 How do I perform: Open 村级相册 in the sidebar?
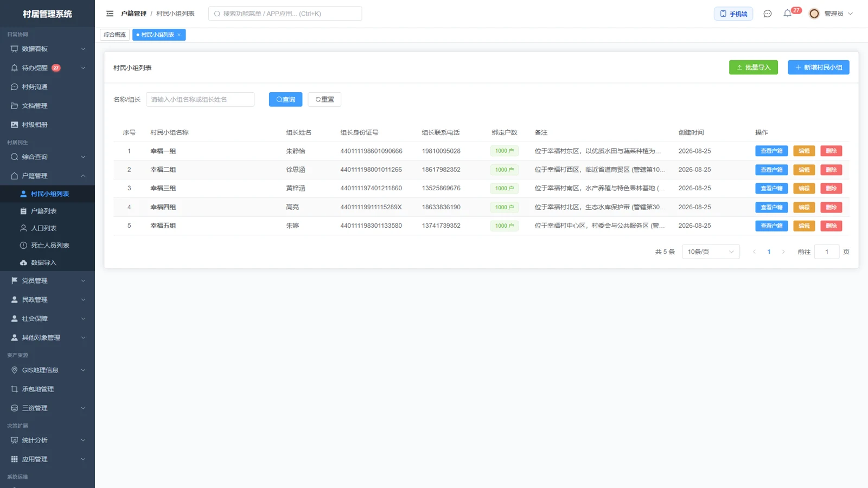(47, 125)
